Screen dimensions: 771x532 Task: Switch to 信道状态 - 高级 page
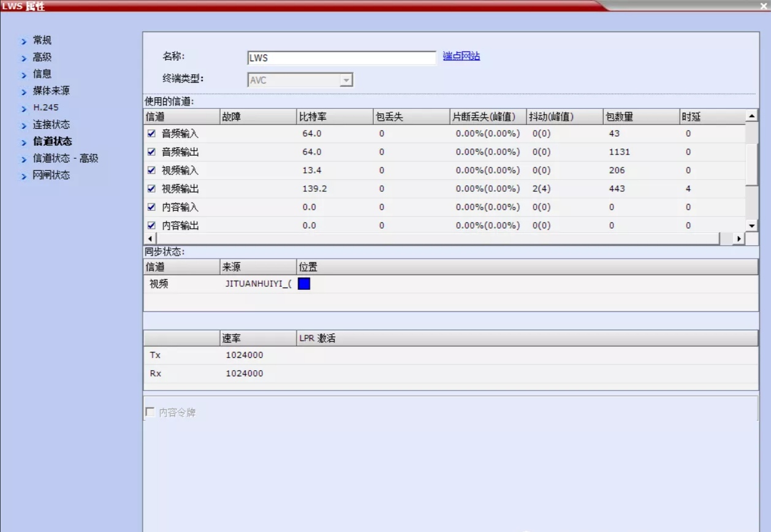pos(66,159)
